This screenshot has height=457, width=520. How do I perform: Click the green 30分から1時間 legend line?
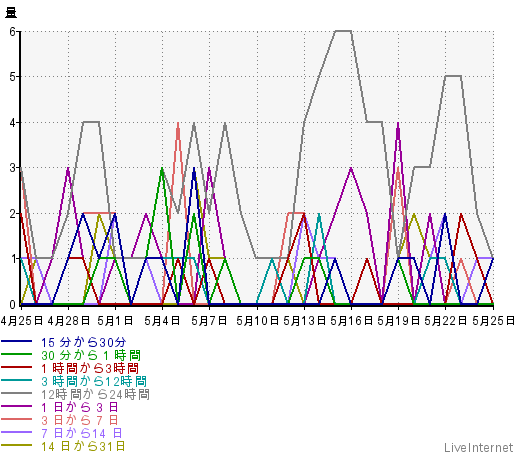(16, 354)
